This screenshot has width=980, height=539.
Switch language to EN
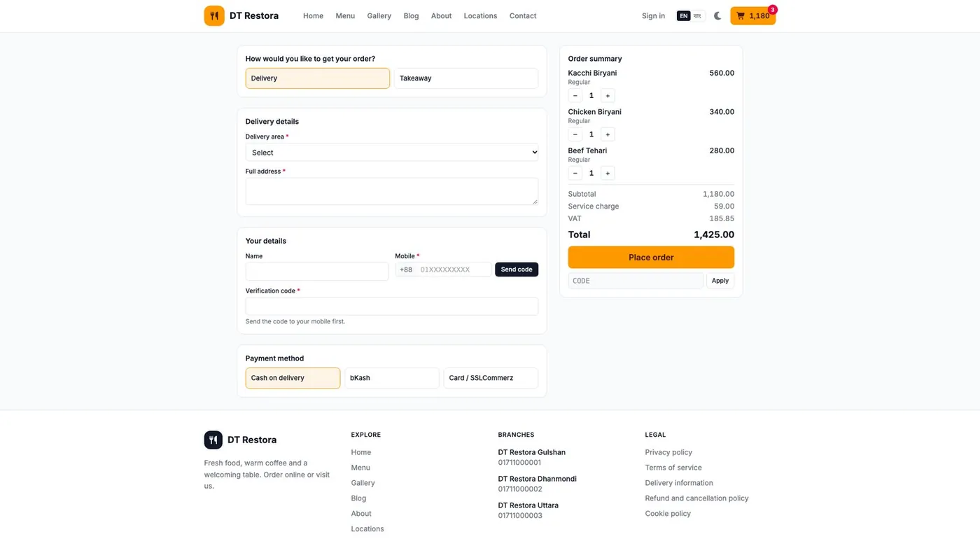click(x=684, y=16)
